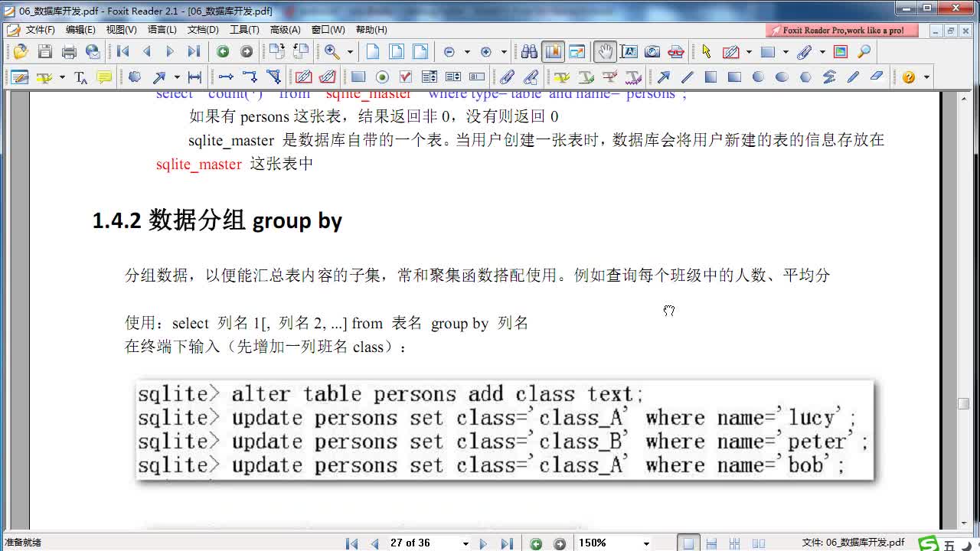Viewport: 980px width, 551px height.
Task: Select the Distance measure tool
Action: (x=194, y=77)
